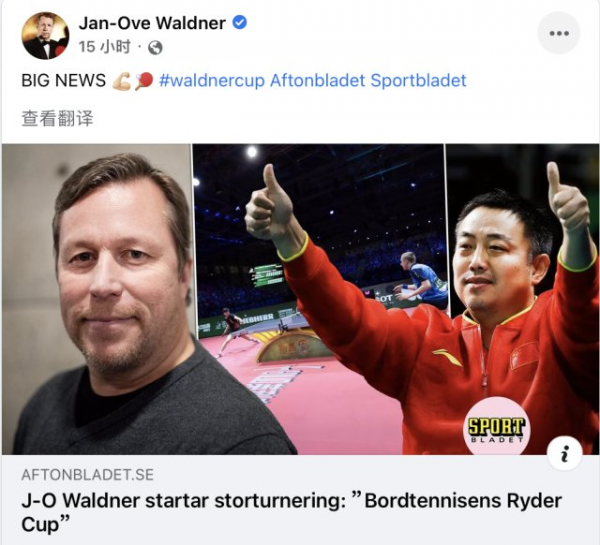Click the public globe privacy icon
Screen dimensions: 600x545
tap(155, 48)
